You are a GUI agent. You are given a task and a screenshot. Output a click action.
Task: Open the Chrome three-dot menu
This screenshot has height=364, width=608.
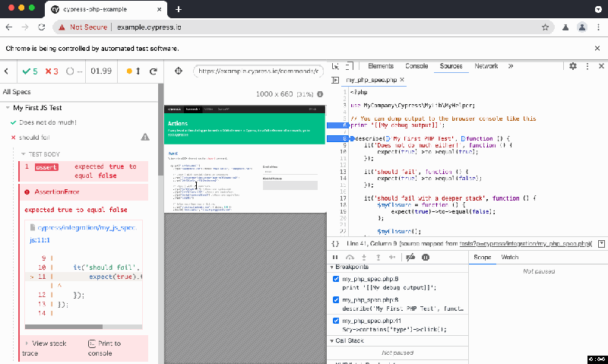(x=599, y=27)
